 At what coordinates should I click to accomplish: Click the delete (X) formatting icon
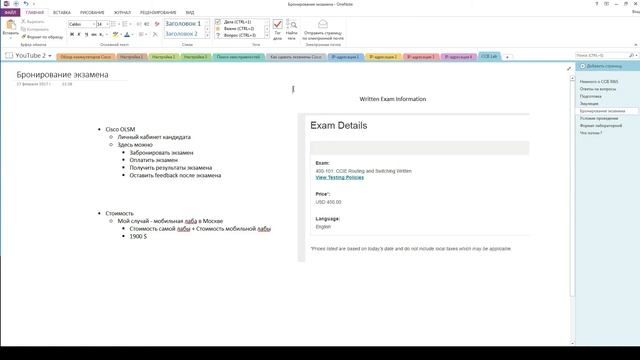point(155,35)
